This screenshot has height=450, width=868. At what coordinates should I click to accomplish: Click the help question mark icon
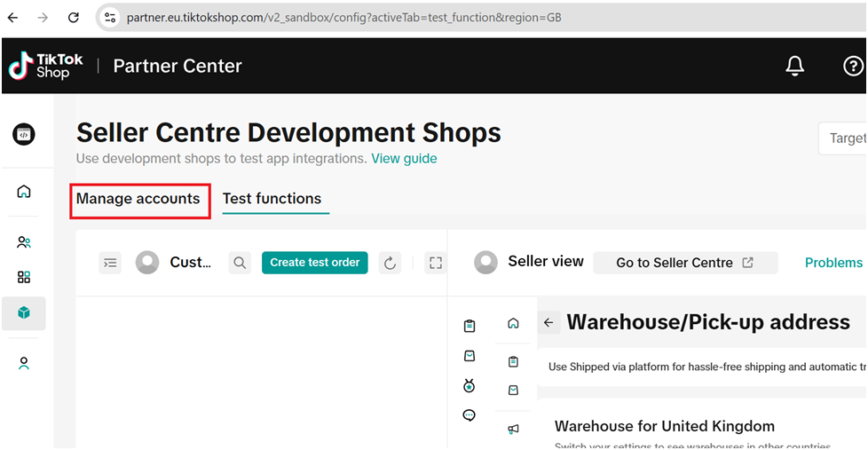tap(852, 66)
